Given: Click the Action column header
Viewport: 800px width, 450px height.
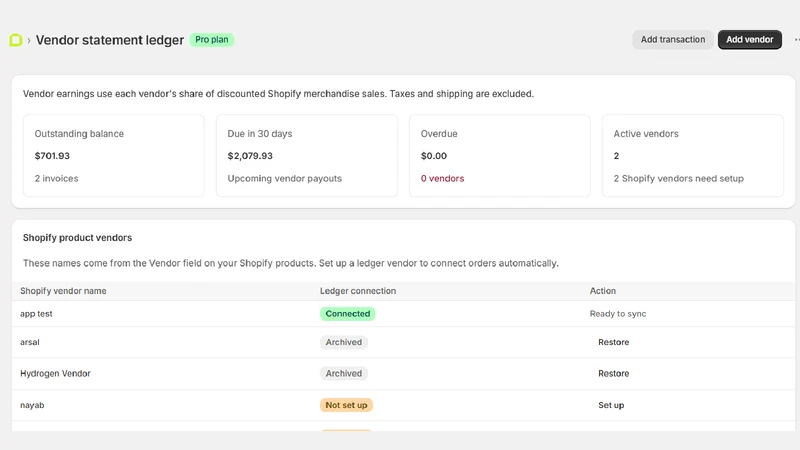Looking at the screenshot, I should [x=603, y=291].
